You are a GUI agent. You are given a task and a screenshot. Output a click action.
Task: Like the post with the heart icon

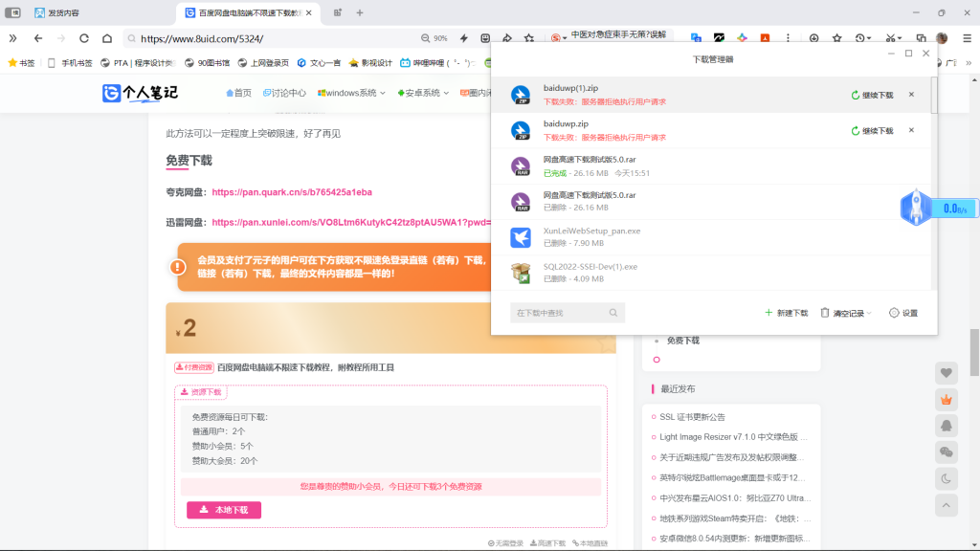pyautogui.click(x=947, y=373)
